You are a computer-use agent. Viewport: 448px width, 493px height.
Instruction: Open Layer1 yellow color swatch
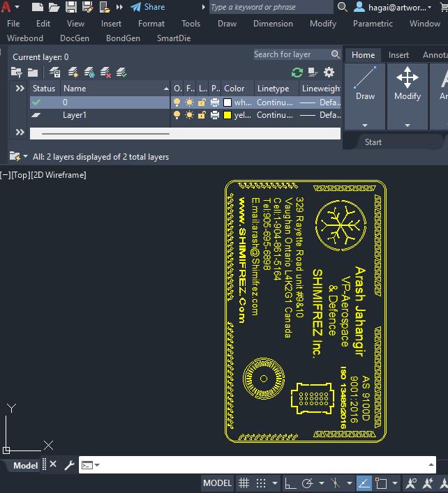click(x=227, y=115)
